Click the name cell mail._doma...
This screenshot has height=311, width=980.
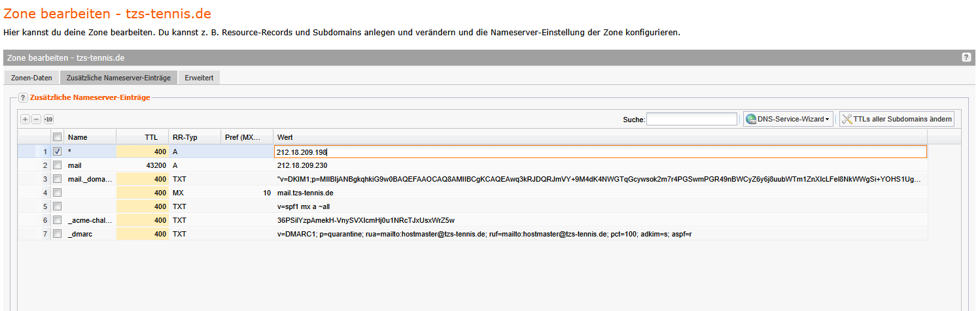pos(90,179)
